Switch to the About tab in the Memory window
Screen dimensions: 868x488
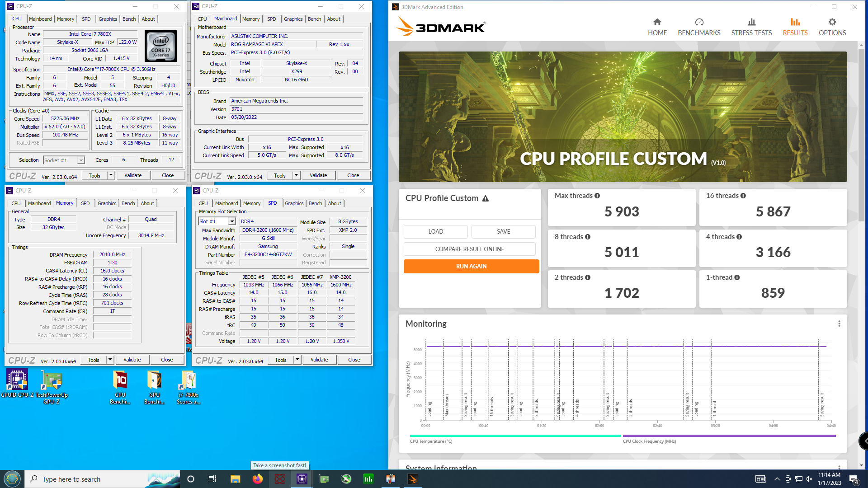147,203
